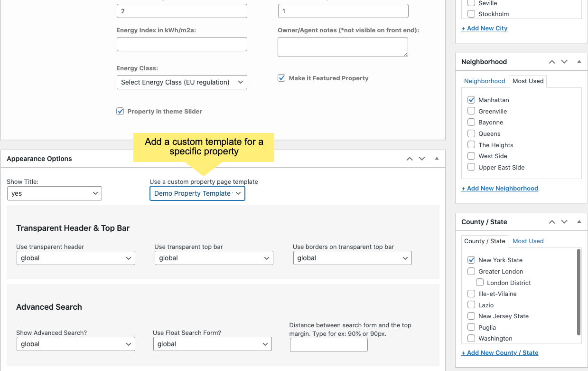588x371 pixels.
Task: Check the Bayonne neighborhood
Action: pyautogui.click(x=471, y=122)
